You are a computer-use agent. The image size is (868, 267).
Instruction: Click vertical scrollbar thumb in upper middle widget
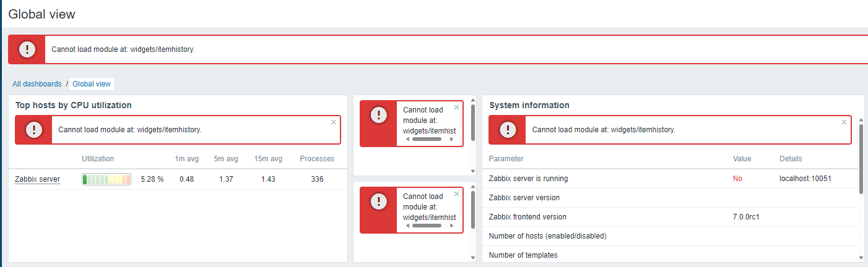click(473, 122)
